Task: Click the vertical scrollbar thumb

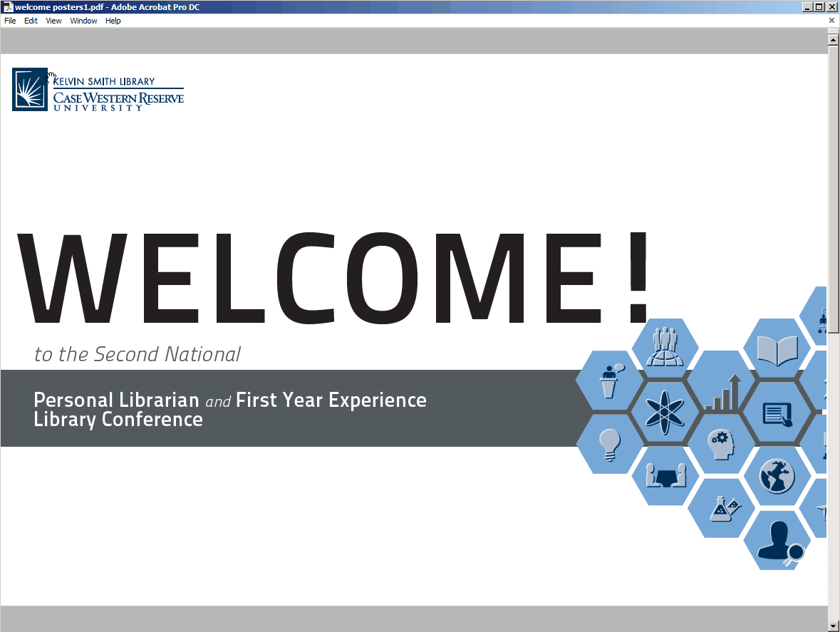Action: coord(833,189)
